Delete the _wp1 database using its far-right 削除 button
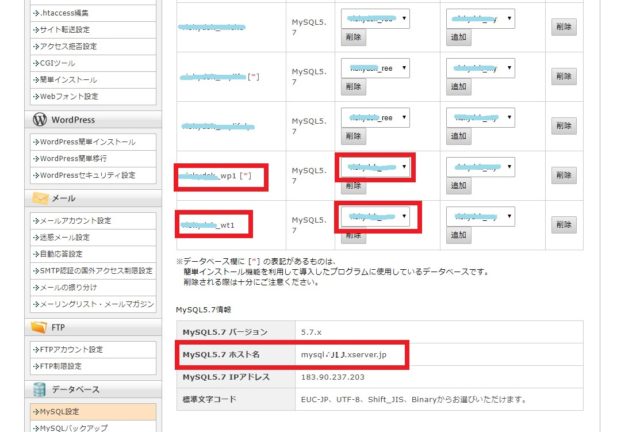Screen dimensions: 640x432 coord(564,175)
